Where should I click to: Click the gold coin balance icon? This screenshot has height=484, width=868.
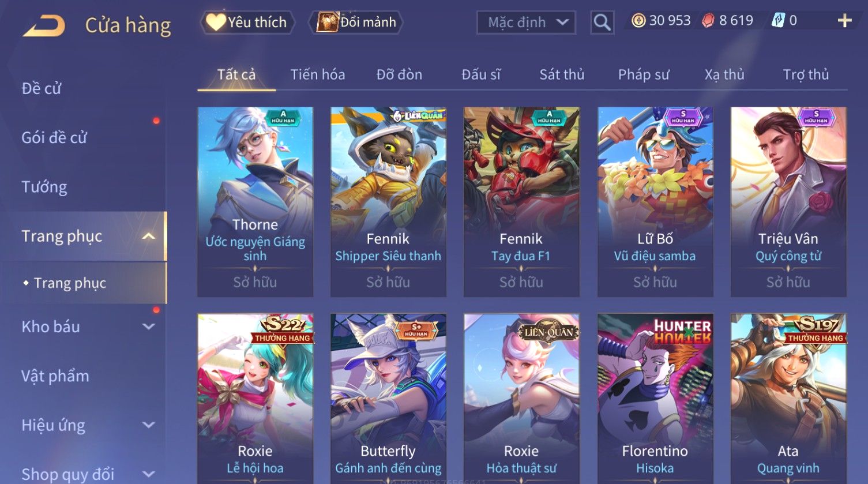point(638,21)
